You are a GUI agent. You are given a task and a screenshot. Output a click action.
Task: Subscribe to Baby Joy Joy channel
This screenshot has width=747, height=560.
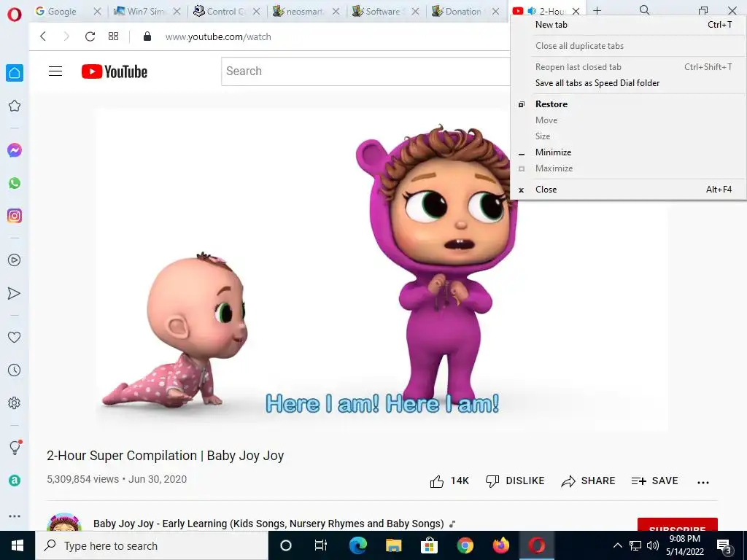tap(678, 525)
